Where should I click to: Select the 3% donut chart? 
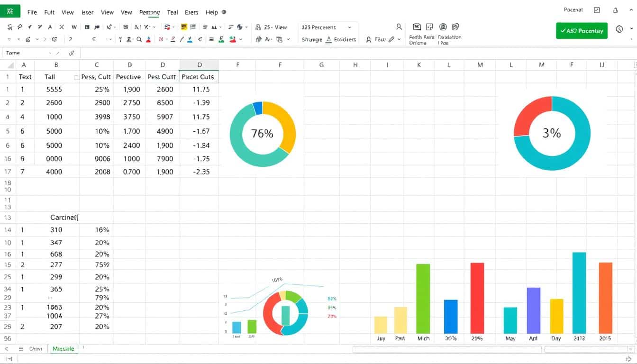pyautogui.click(x=552, y=133)
